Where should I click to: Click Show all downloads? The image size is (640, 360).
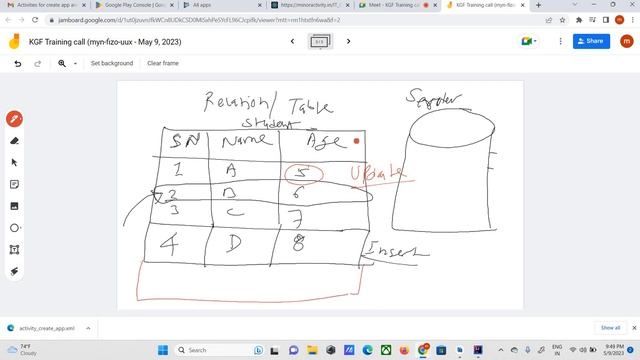[x=610, y=328]
